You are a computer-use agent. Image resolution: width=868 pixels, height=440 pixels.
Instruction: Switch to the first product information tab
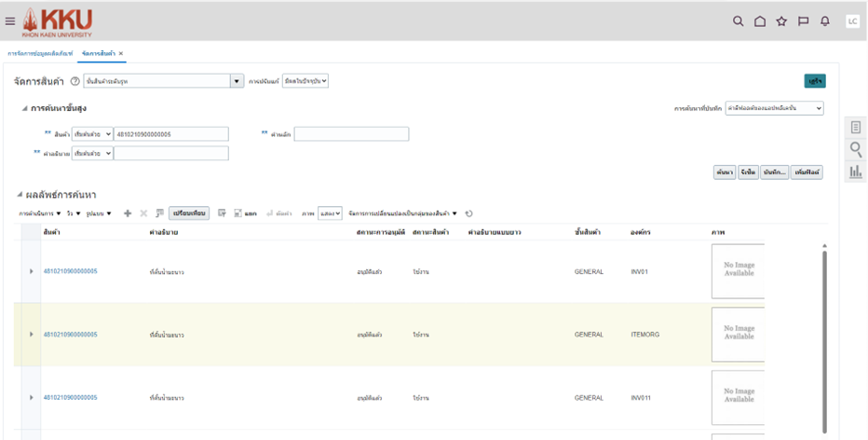40,54
